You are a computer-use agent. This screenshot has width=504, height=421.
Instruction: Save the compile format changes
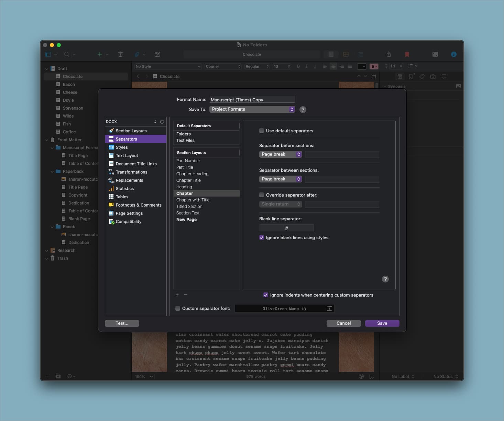382,323
